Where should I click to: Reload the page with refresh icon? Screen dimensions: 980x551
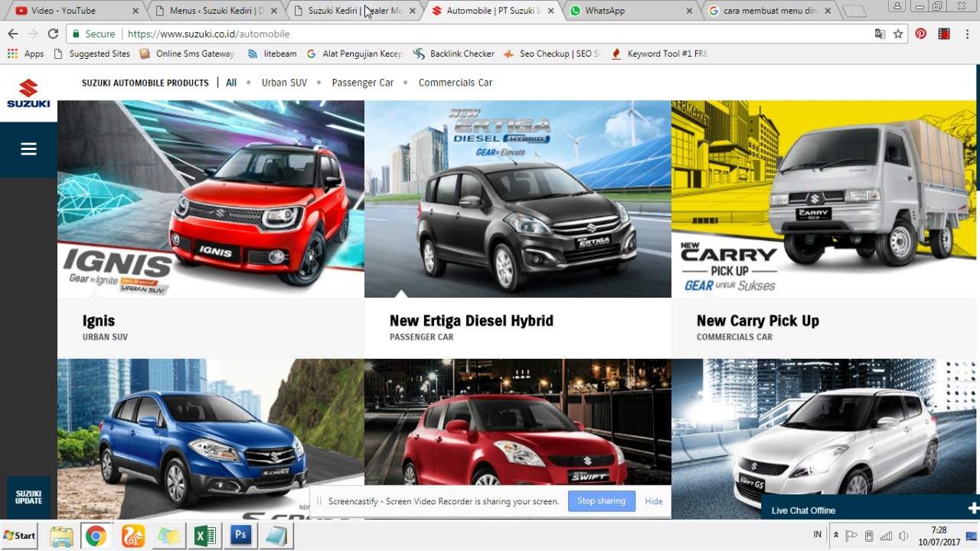pyautogui.click(x=53, y=34)
